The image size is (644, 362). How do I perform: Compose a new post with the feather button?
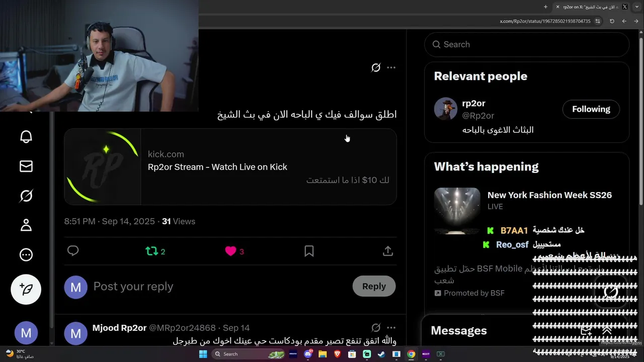pos(26,289)
